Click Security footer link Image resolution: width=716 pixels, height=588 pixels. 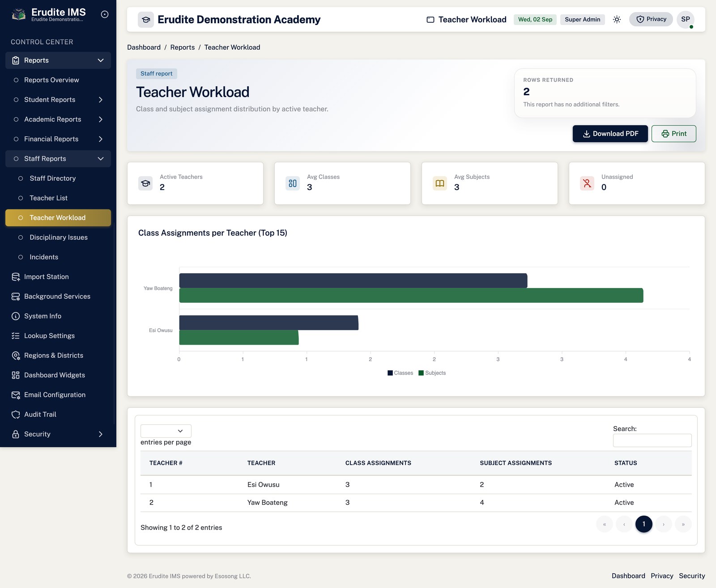coord(692,576)
